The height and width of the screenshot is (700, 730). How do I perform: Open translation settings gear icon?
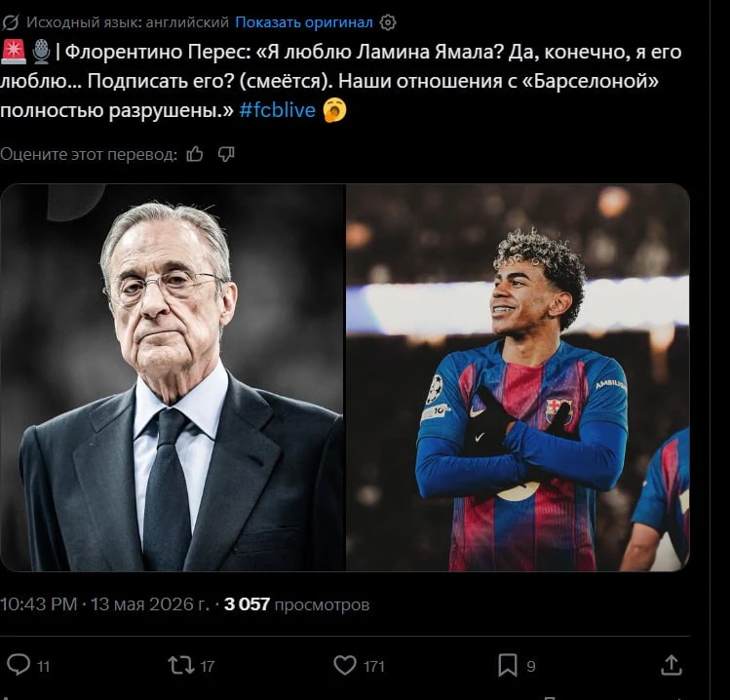coord(388,22)
